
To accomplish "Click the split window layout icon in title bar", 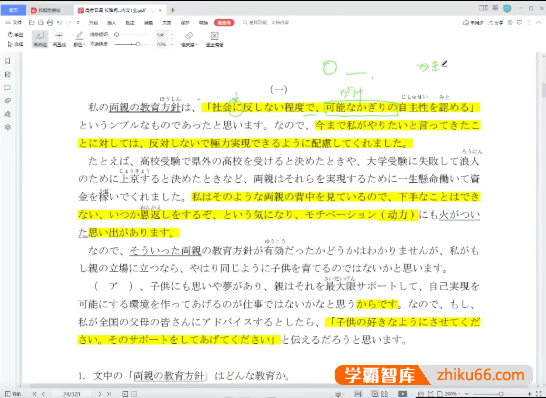I will [x=483, y=8].
